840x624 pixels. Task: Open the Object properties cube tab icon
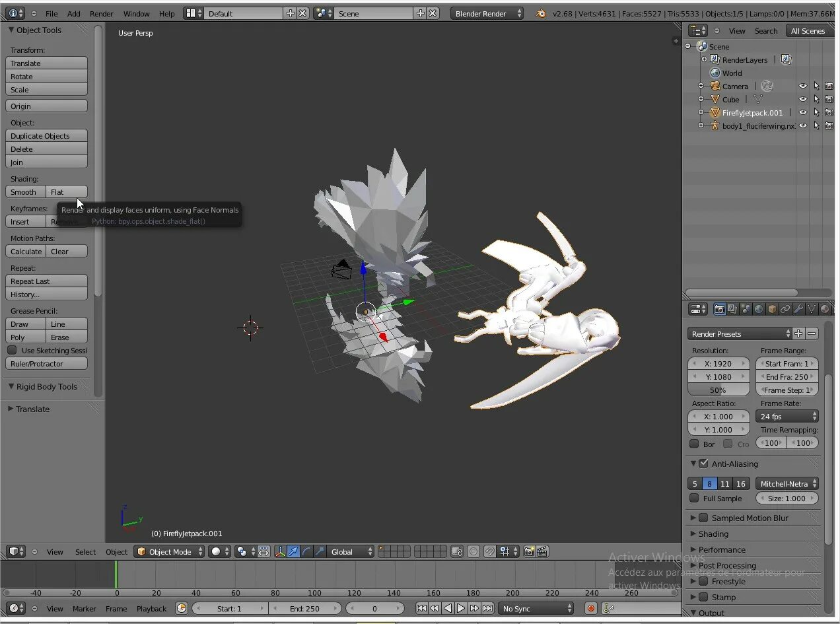coord(772,309)
